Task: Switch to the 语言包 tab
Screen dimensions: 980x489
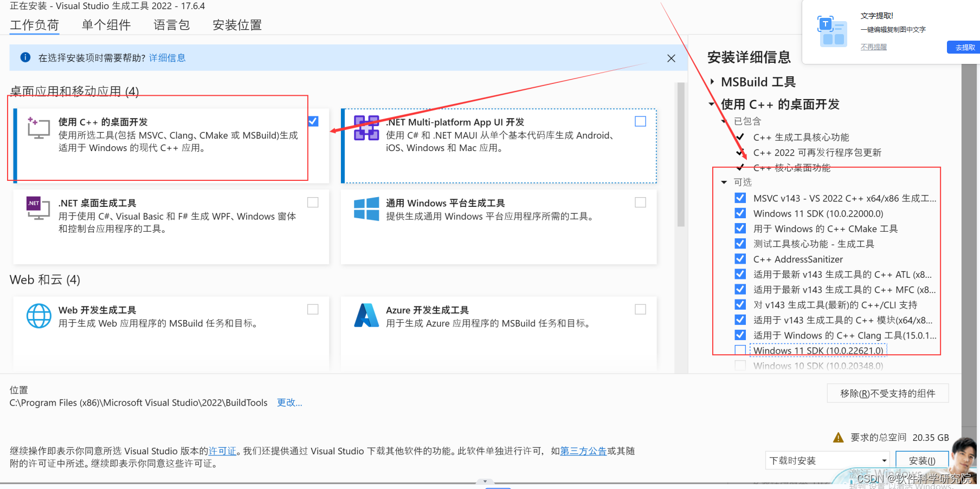Action: (172, 25)
